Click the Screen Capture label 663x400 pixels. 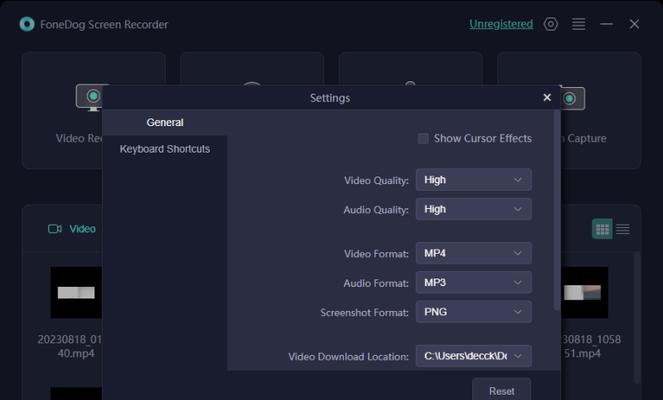(584, 138)
